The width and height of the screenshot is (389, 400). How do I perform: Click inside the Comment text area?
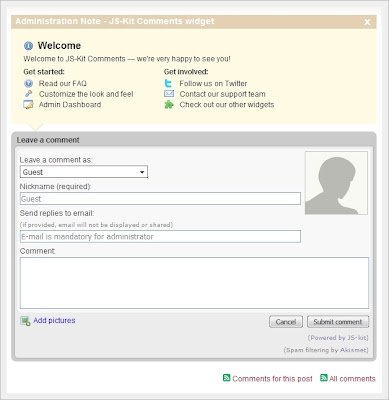(x=194, y=283)
